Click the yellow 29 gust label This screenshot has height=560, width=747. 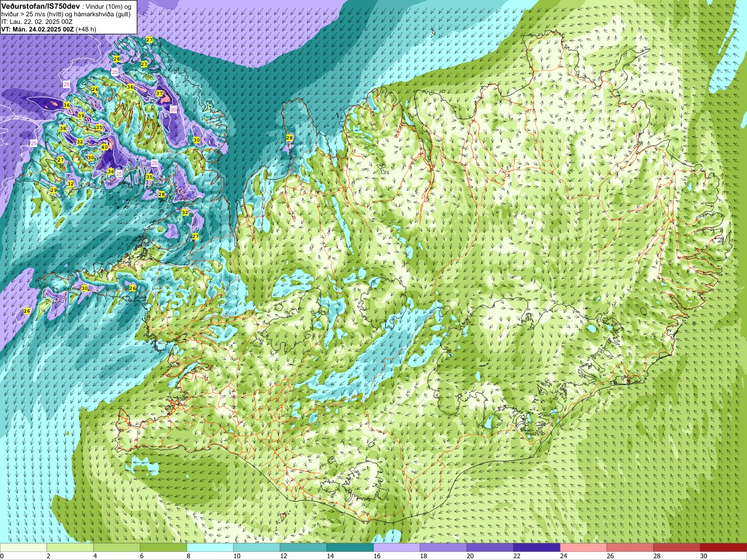(x=53, y=190)
